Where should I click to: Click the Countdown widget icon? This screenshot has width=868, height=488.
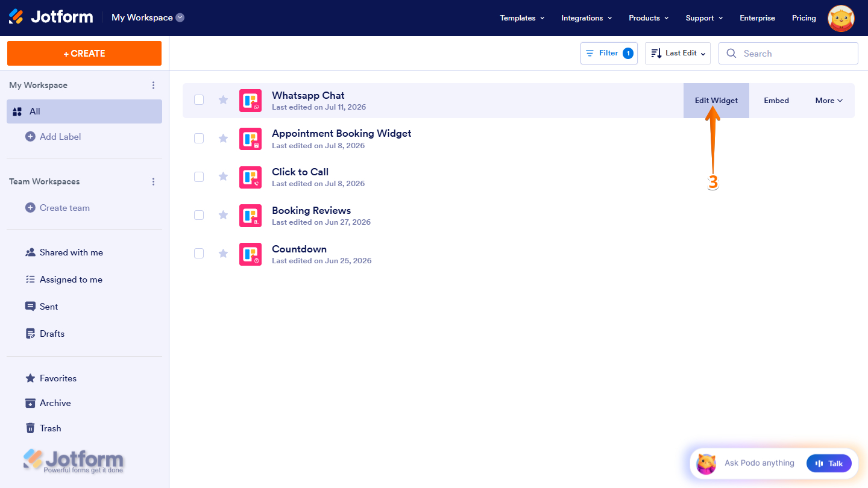[250, 254]
